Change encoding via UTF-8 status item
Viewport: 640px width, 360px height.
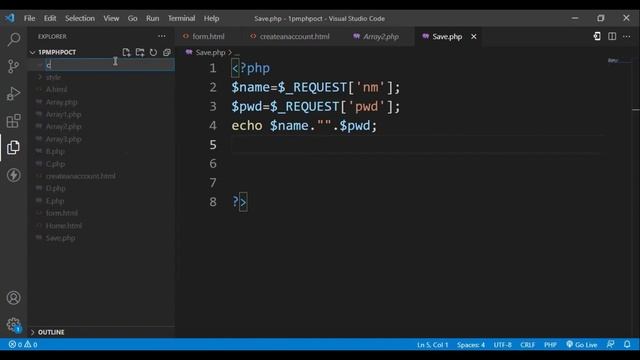point(502,345)
